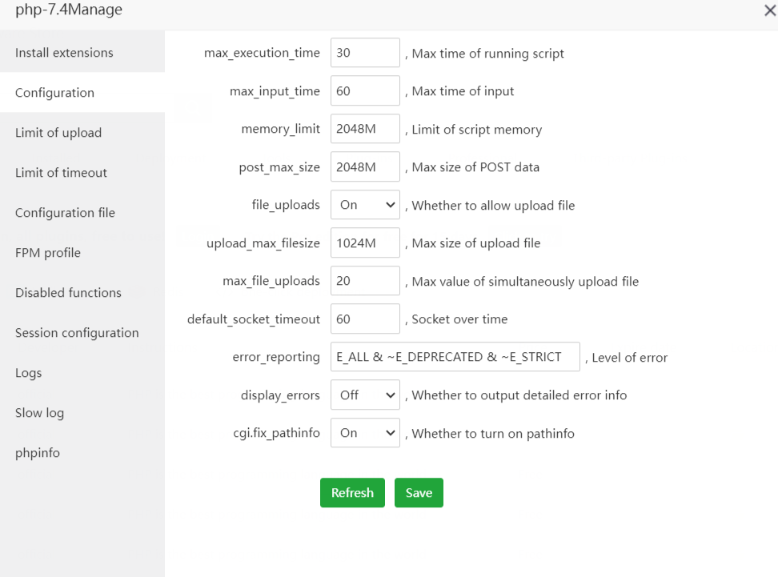
Task: Focus the memory_limit input field
Action: (365, 129)
